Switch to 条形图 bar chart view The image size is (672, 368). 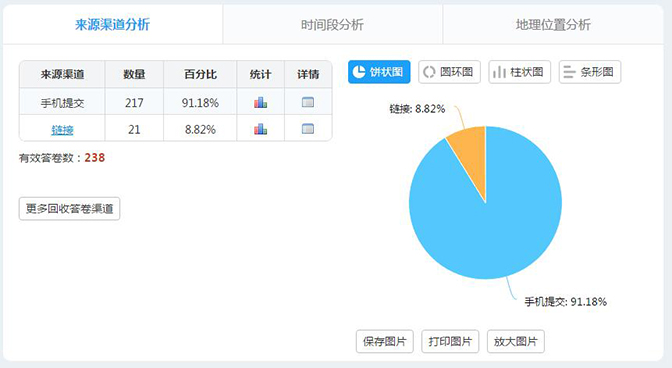pyautogui.click(x=590, y=72)
